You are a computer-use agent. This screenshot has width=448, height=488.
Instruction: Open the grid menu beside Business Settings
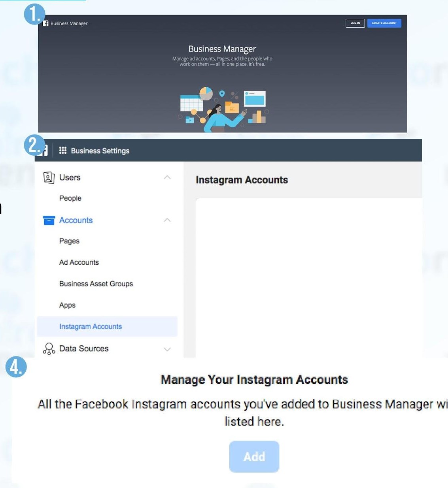coord(62,151)
